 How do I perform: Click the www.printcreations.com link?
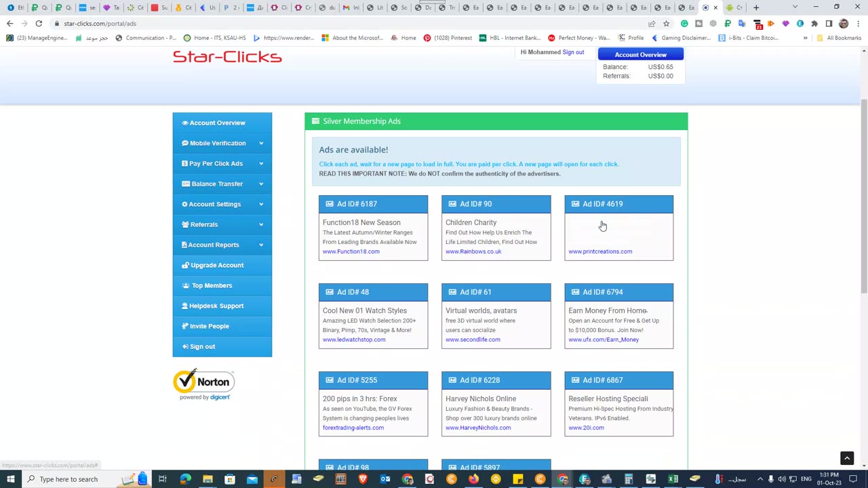click(x=600, y=251)
